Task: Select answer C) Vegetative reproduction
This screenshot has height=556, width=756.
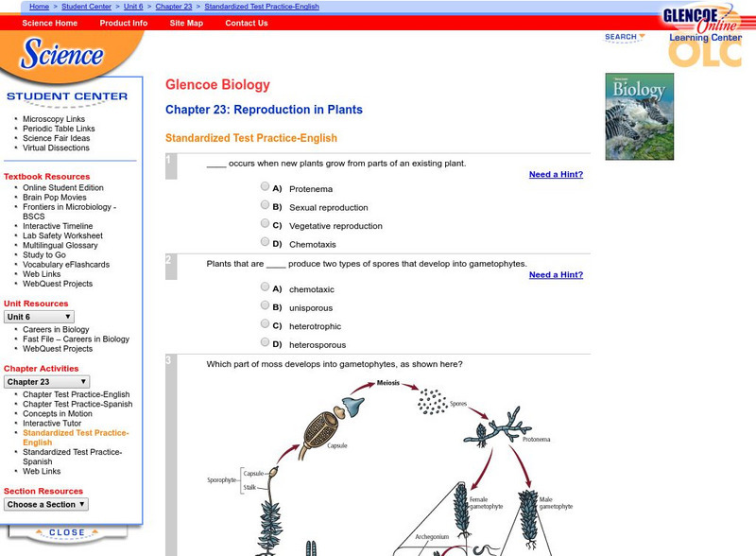Action: 265,225
